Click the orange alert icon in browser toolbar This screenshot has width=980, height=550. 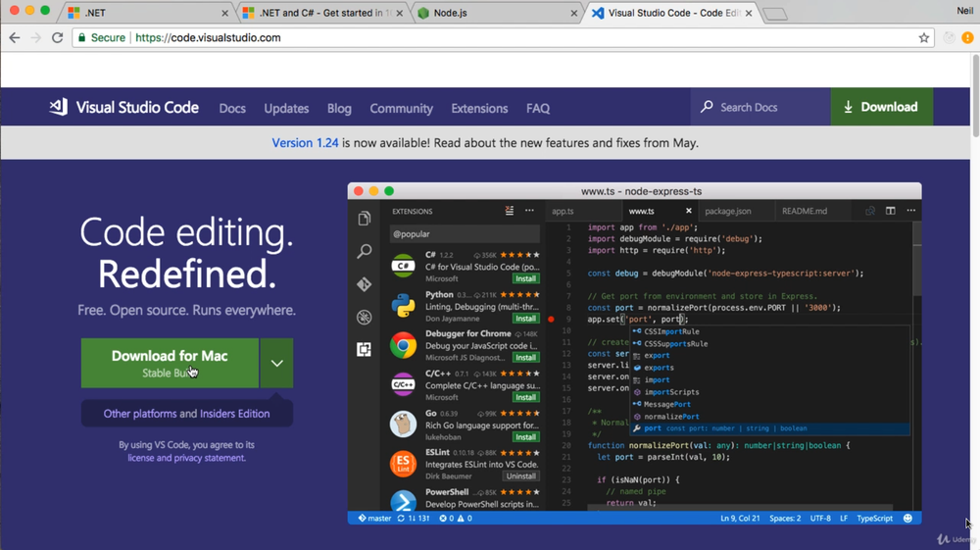click(967, 38)
